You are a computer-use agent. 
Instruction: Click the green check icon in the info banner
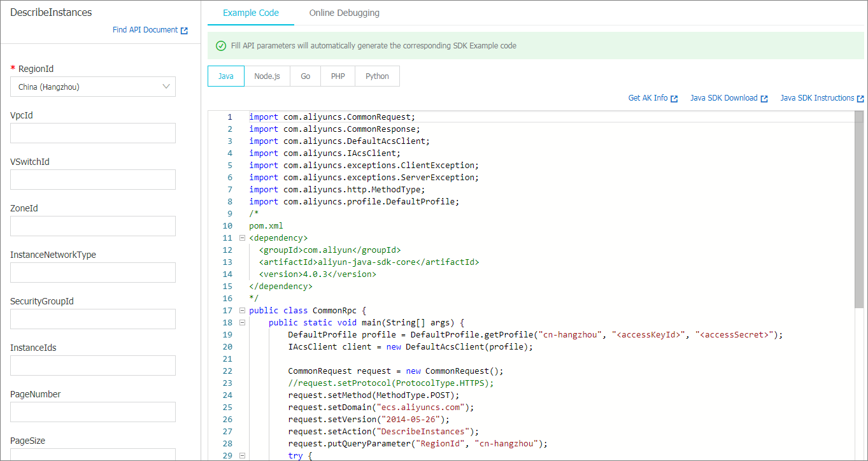click(221, 46)
